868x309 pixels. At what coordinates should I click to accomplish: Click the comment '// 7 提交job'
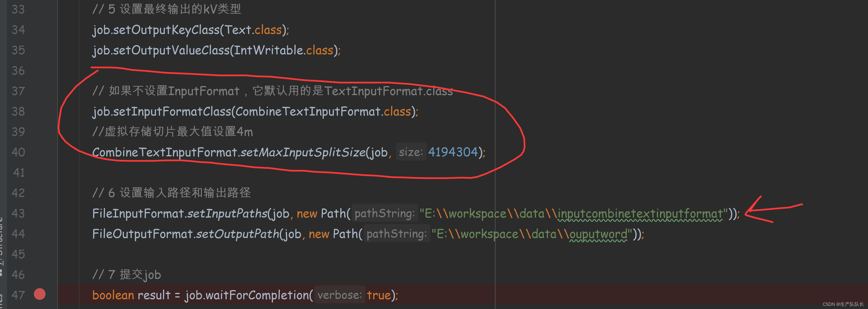(126, 275)
